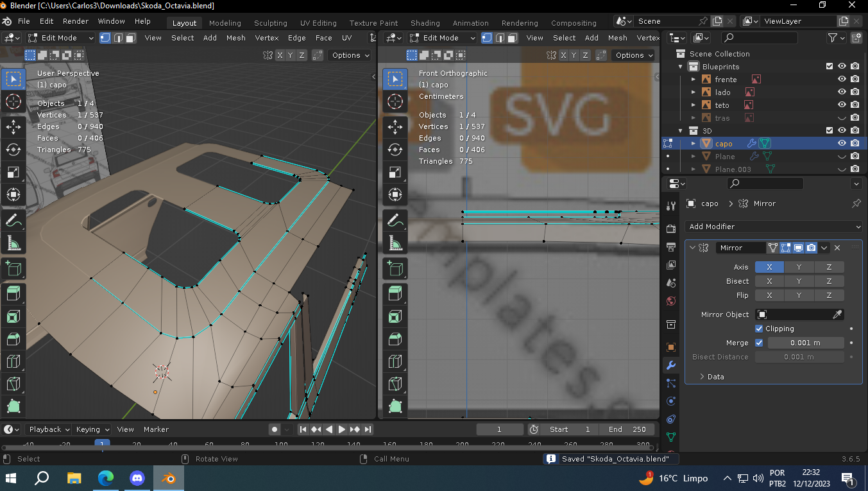The width and height of the screenshot is (868, 491).
Task: Activate Select Box tool in Front Orthographic viewport
Action: coord(395,79)
